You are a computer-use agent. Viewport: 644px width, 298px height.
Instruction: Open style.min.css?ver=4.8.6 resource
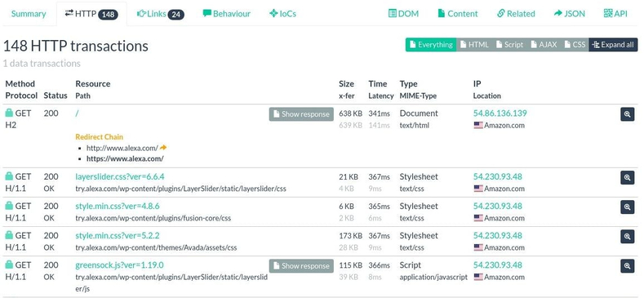(x=118, y=207)
